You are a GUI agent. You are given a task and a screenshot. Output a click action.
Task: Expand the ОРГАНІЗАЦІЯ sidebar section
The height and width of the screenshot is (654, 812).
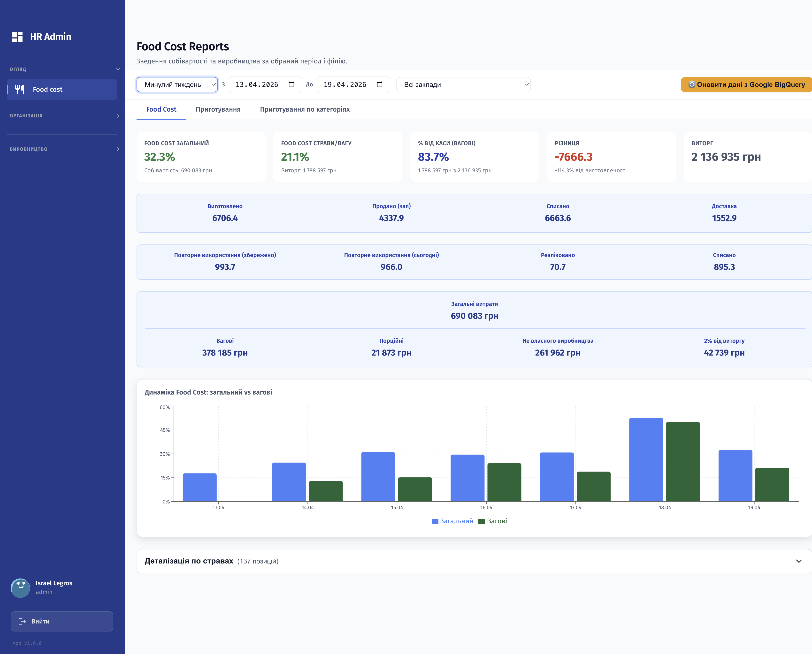[118, 116]
